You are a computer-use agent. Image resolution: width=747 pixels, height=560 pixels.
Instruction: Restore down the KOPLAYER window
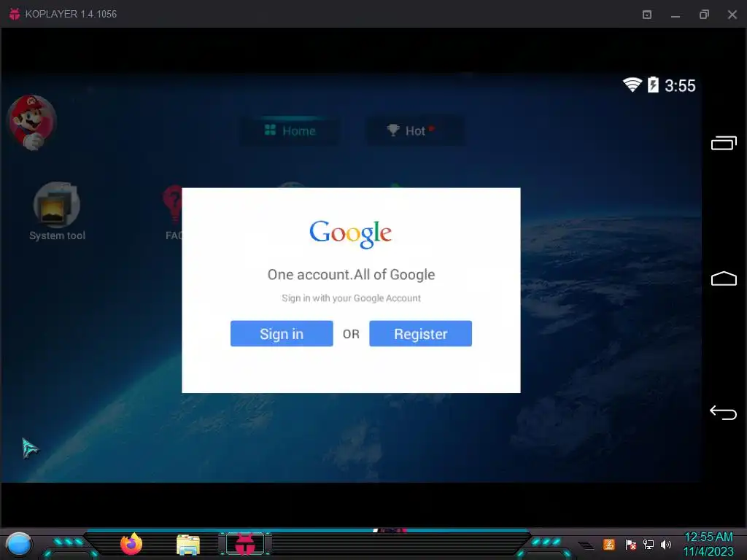(704, 15)
